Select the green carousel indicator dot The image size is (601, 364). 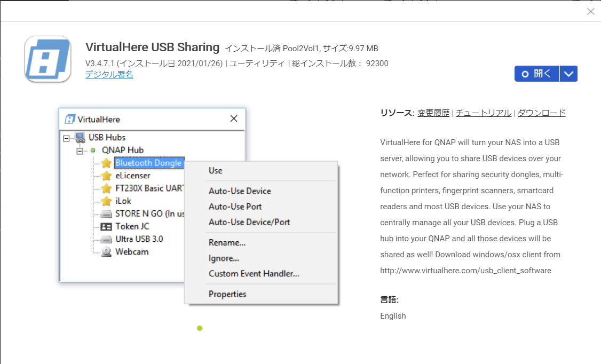click(199, 328)
